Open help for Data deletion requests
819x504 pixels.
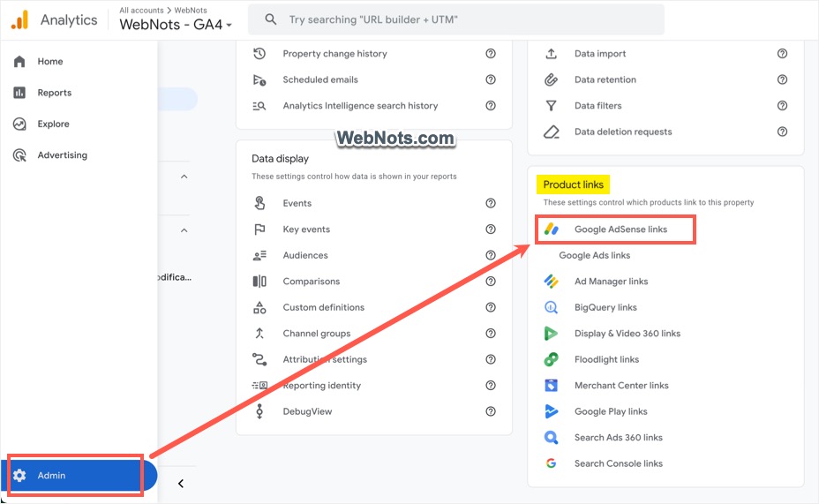[x=782, y=132]
